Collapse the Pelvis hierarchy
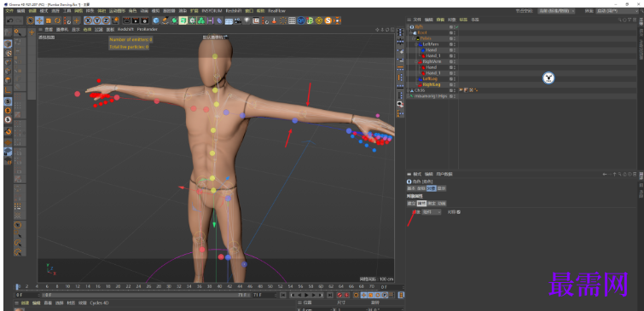 pos(414,38)
